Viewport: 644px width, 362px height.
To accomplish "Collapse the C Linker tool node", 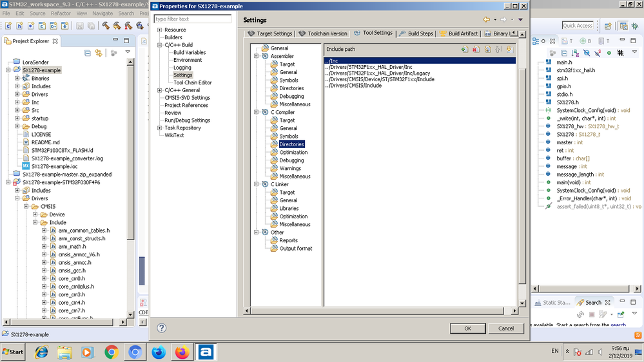I will pyautogui.click(x=257, y=184).
